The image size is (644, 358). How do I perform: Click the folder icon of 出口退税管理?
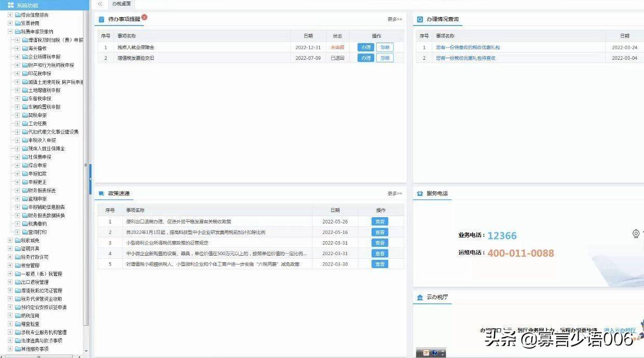pos(18,282)
